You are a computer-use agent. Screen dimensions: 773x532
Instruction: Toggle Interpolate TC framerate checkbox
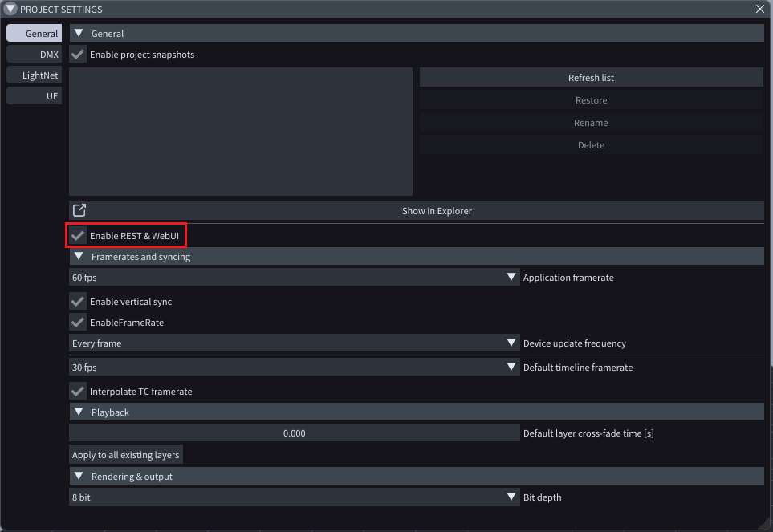tap(78, 392)
